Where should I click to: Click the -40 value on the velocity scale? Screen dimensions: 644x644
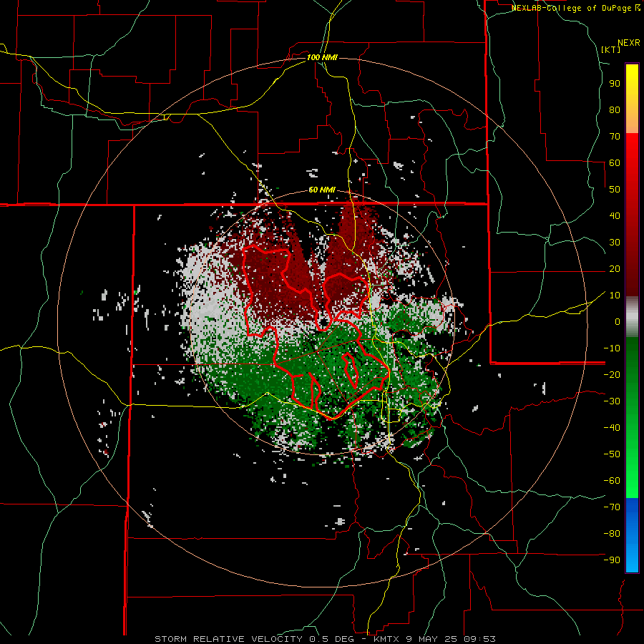click(x=612, y=428)
